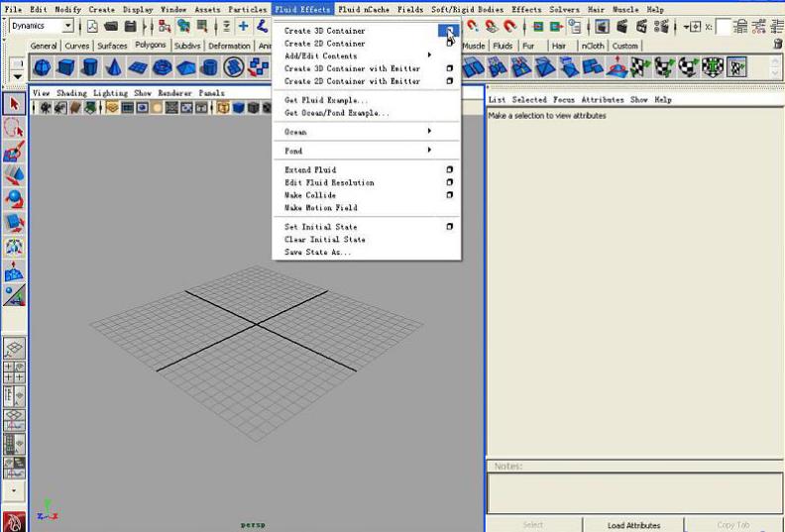The width and height of the screenshot is (785, 532).
Task: Choose Clear Initial State entry
Action: tap(325, 239)
